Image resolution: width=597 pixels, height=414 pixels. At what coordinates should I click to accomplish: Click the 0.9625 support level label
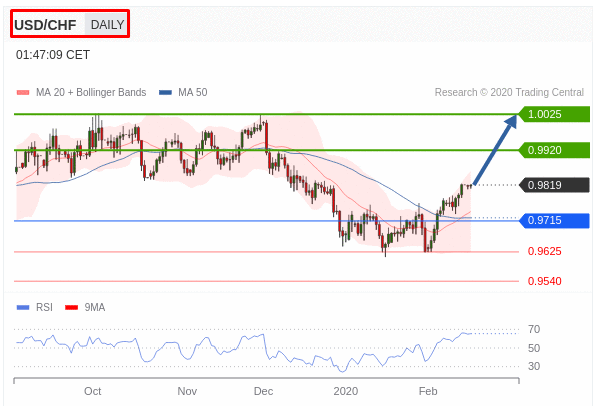544,251
